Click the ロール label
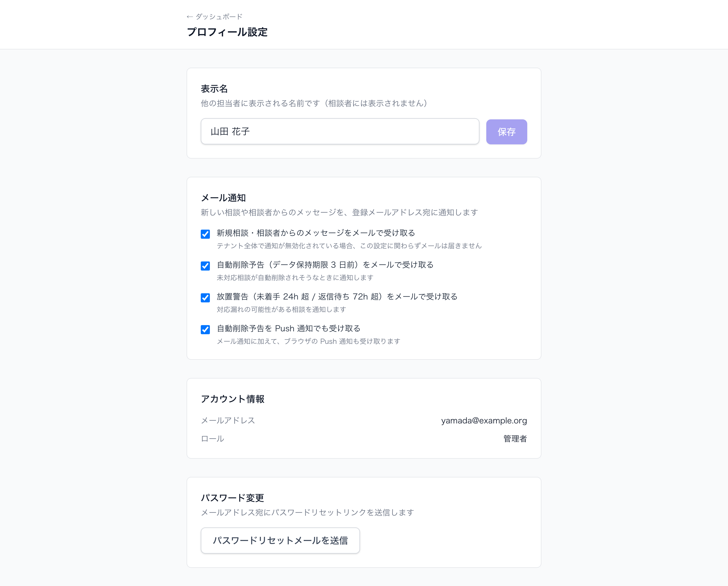Screen dimensions: 728x586 [212, 439]
